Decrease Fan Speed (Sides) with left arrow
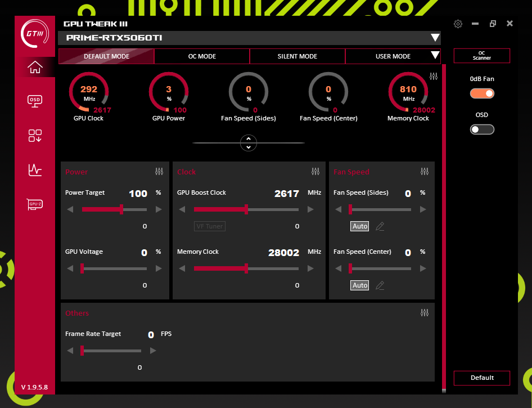The height and width of the screenshot is (408, 532). pos(339,209)
